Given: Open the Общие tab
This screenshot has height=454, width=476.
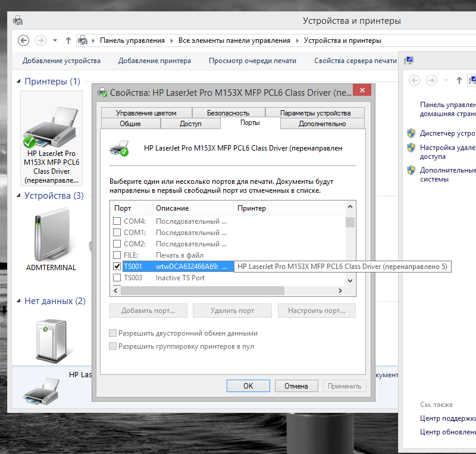Looking at the screenshot, I should (130, 124).
